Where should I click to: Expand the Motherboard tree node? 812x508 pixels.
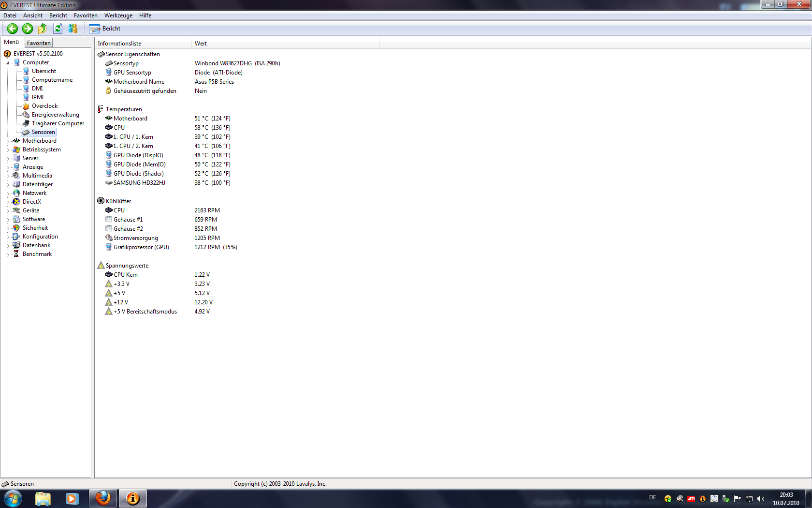(x=8, y=141)
